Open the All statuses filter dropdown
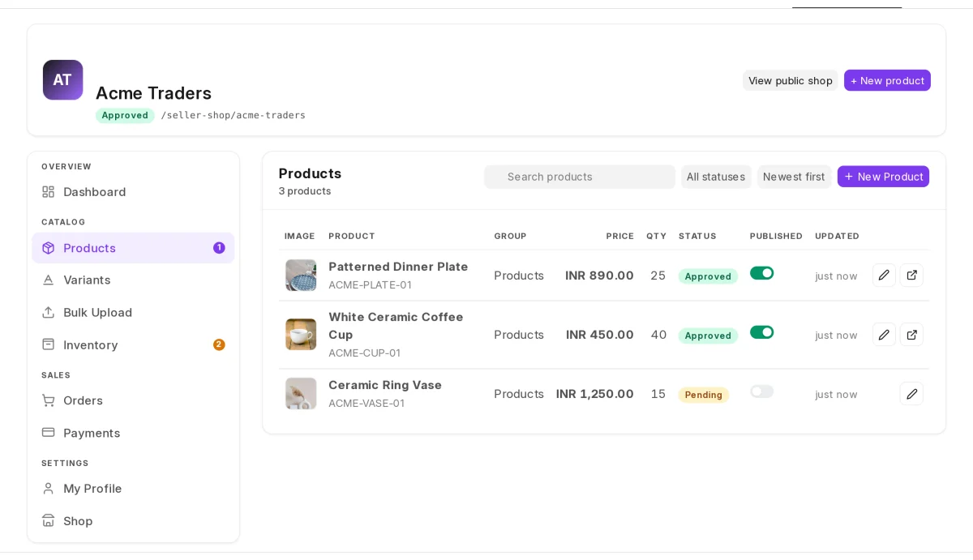The height and width of the screenshot is (560, 973). [716, 177]
